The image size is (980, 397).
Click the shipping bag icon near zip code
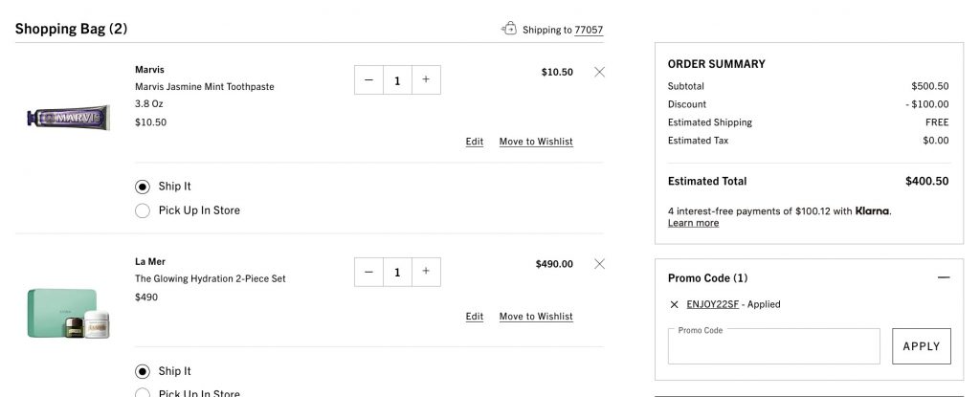[509, 29]
